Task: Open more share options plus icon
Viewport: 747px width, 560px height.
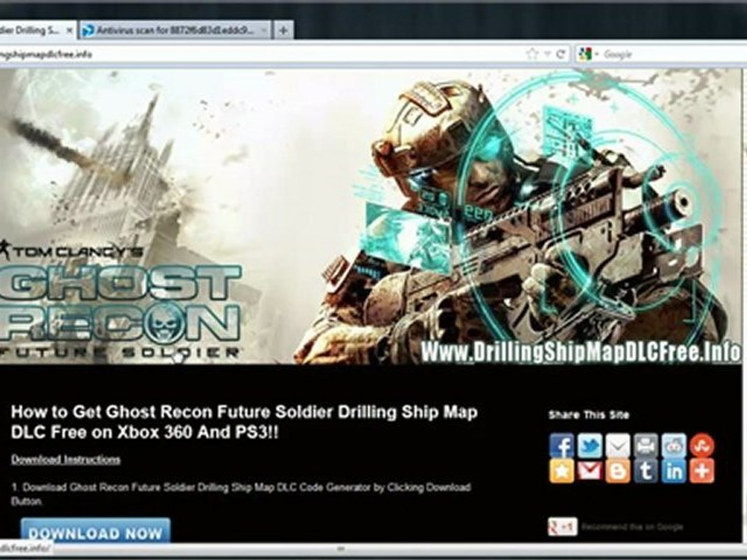Action: point(702,471)
